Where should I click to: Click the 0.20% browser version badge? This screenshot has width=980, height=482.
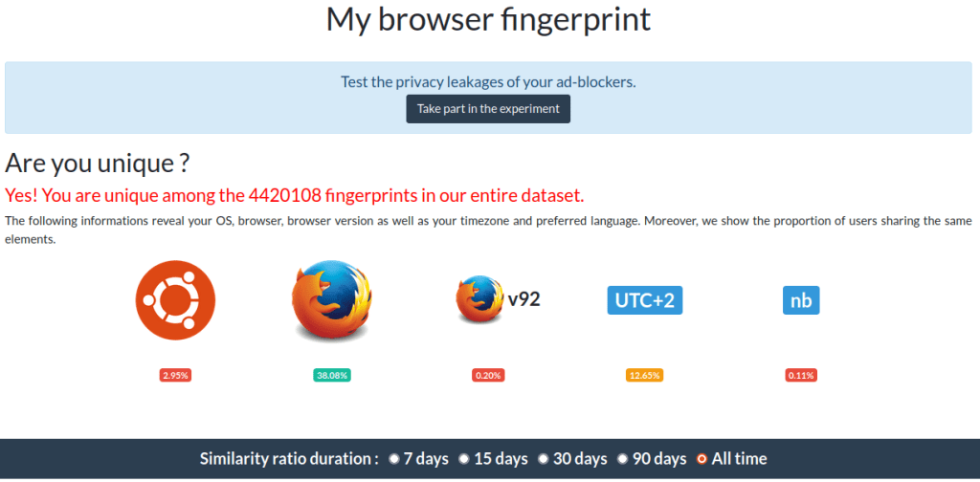click(x=488, y=375)
